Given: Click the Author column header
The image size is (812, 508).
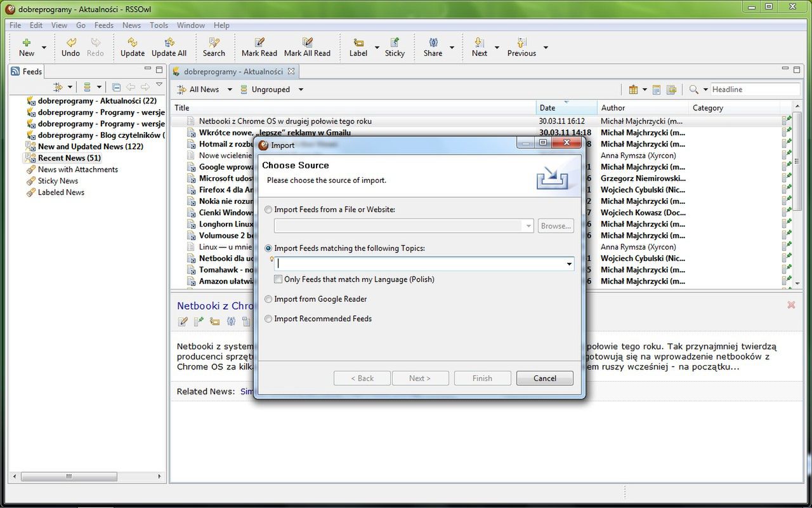Looking at the screenshot, I should pos(643,108).
